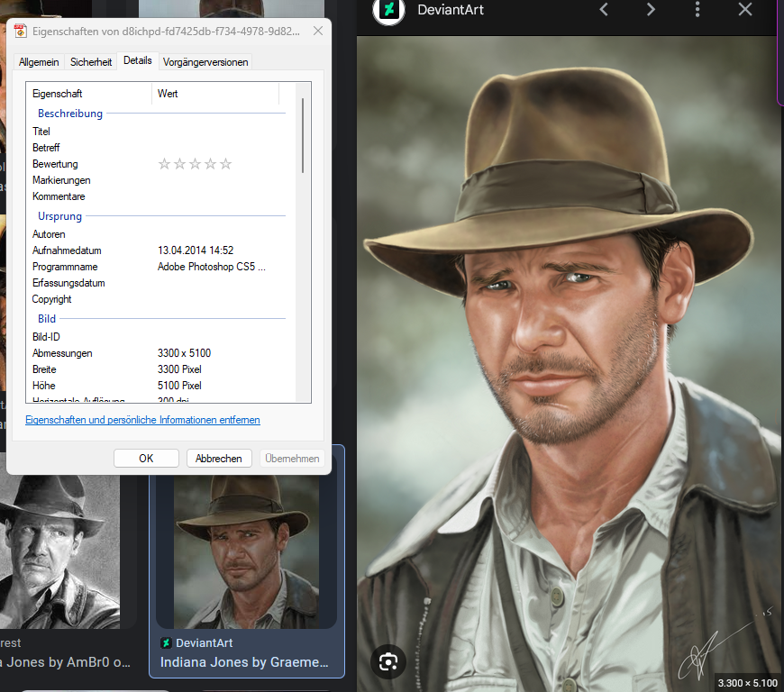Click the properties list vertical scrollbar thumb
784x692 pixels.
click(x=303, y=135)
